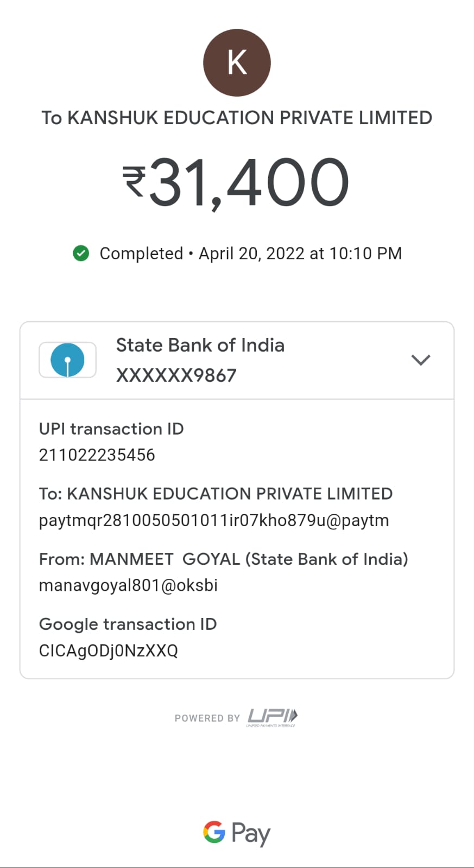Select the recipient name heading at top
Viewport: 474px width, 868px height.
point(237,118)
